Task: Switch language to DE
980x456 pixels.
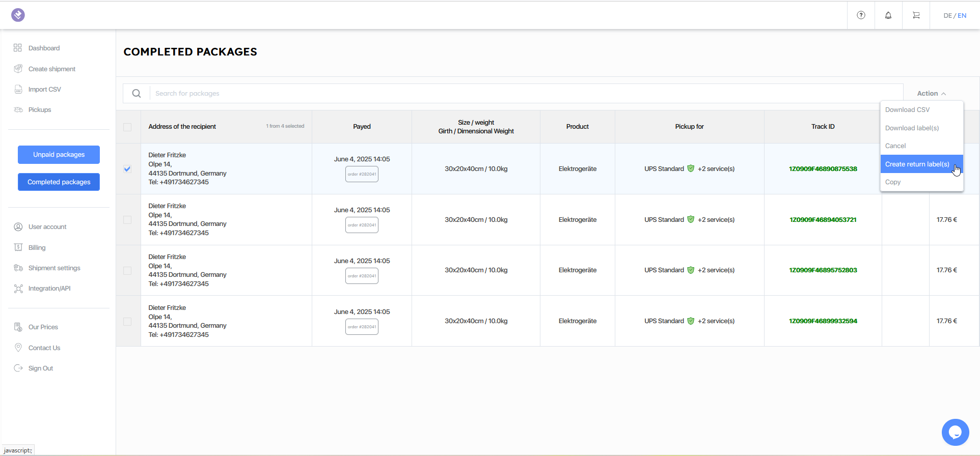Action: 947,16
